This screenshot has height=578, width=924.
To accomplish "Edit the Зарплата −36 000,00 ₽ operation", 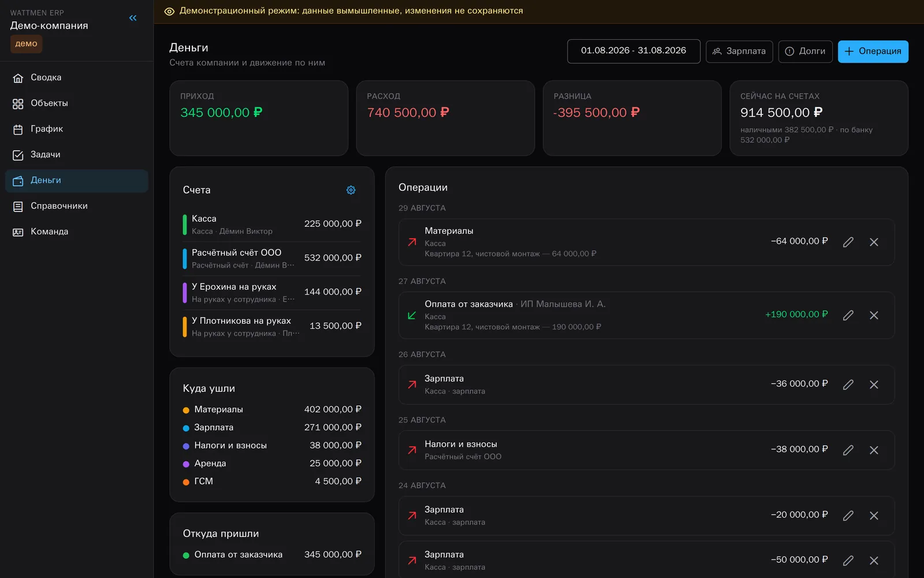I will (x=848, y=384).
